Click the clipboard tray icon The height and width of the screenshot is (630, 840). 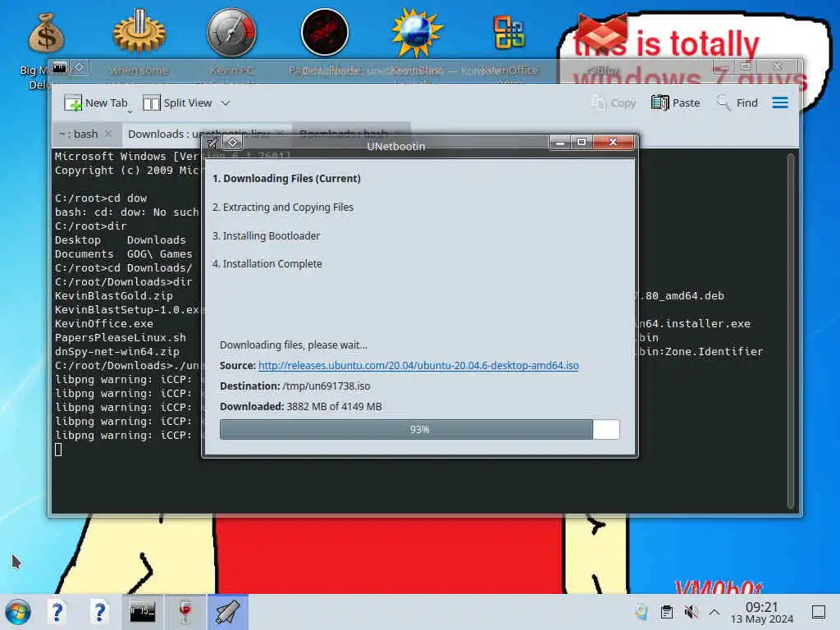(667, 612)
